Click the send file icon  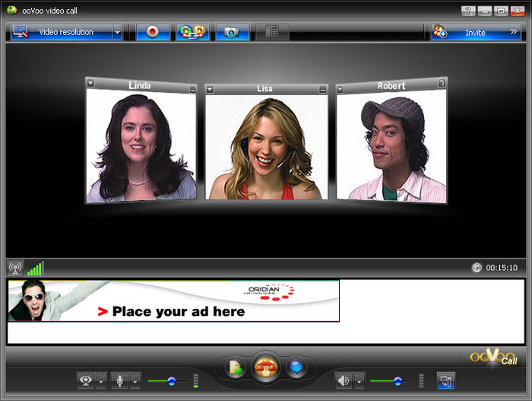point(236,369)
